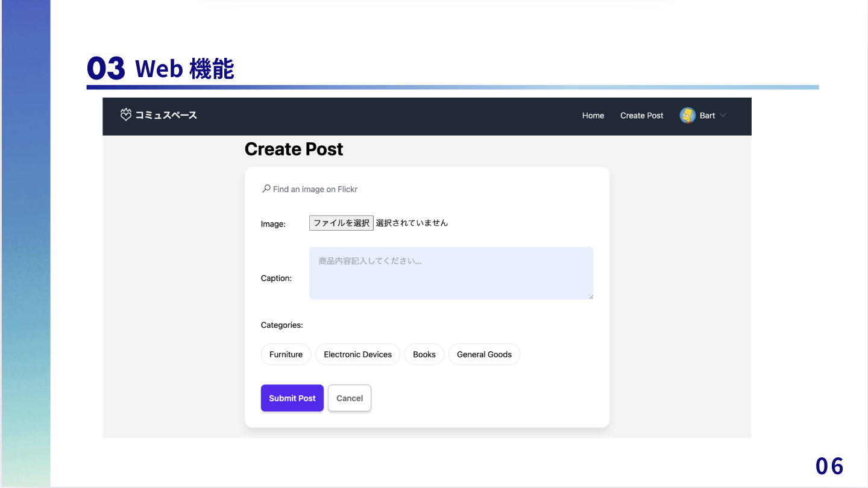Focus the Find an image on Flickr field
This screenshot has width=868, height=488.
315,189
